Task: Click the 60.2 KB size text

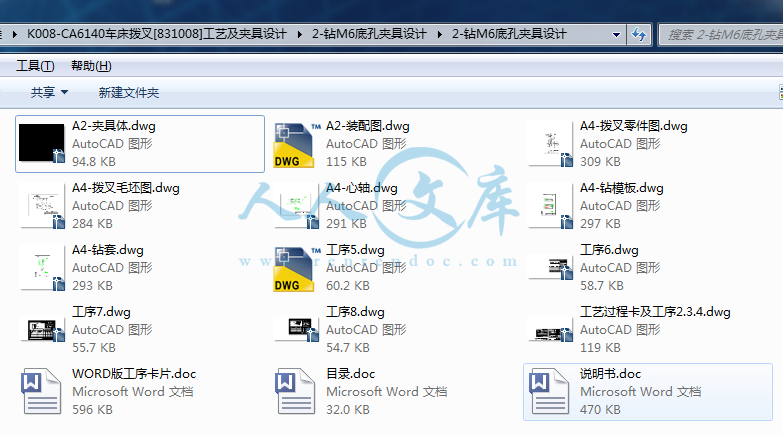Action: [x=348, y=286]
